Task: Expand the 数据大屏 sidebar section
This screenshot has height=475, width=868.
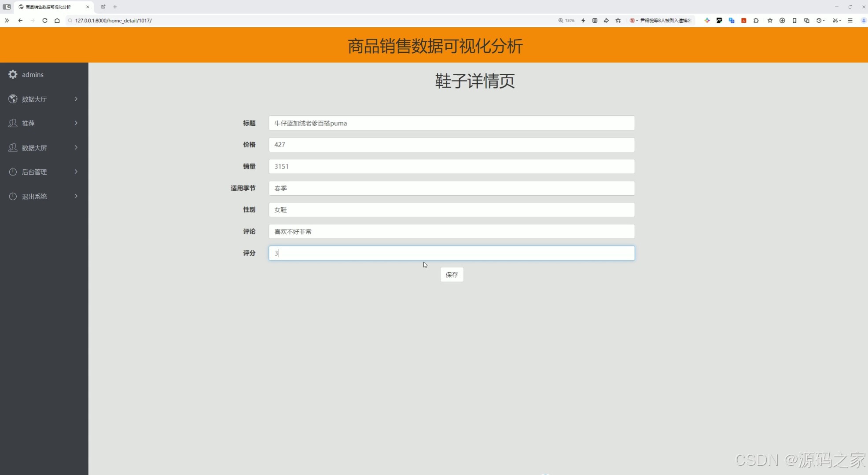Action: tap(76, 147)
